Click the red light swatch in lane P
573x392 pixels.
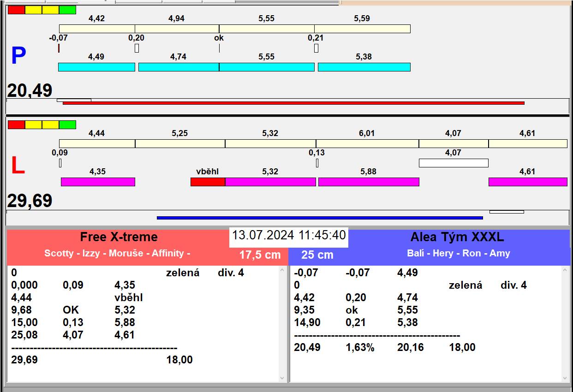tap(17, 10)
